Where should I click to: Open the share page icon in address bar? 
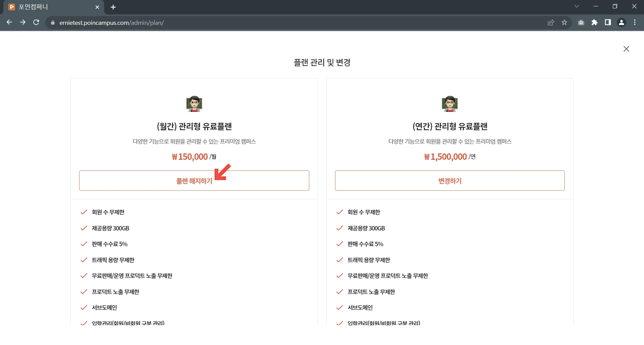click(x=551, y=22)
